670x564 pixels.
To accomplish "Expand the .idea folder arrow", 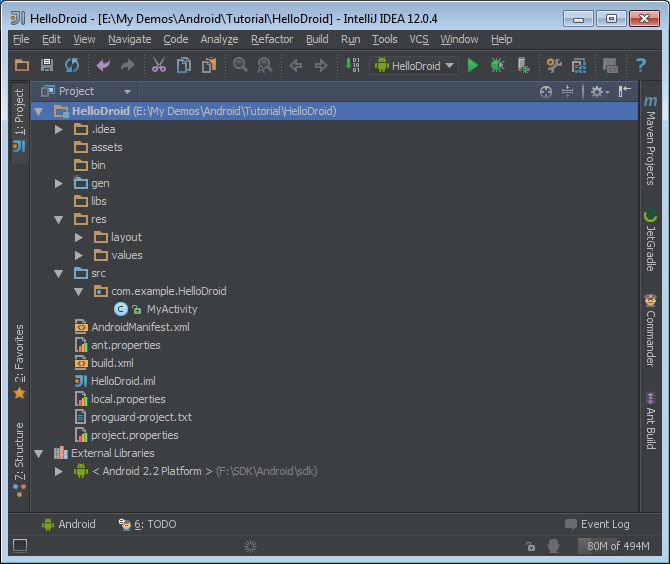I will [x=59, y=129].
